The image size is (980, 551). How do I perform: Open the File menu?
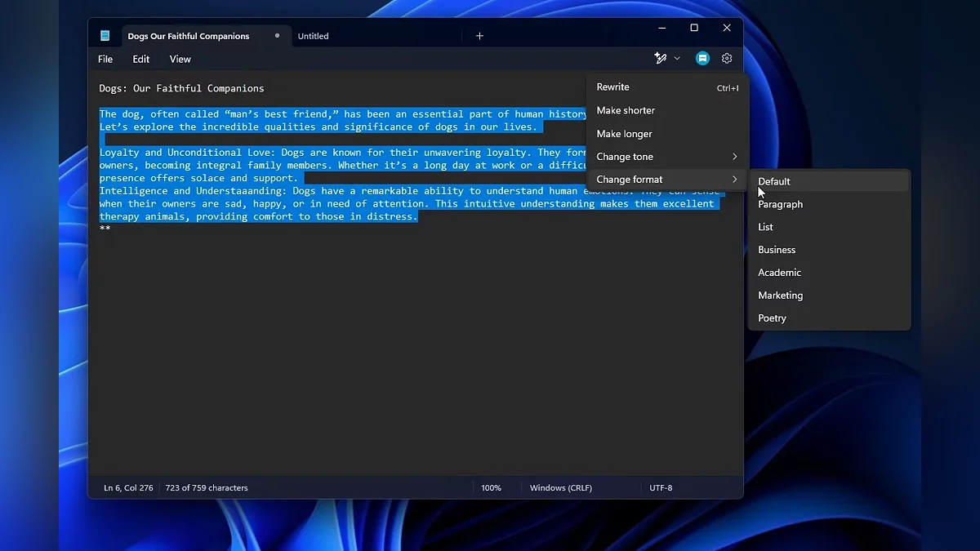pos(105,59)
